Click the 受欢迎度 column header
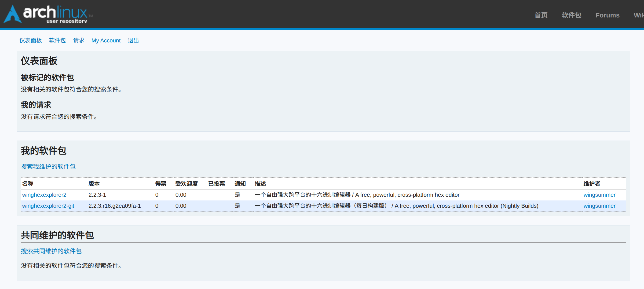Image resolution: width=644 pixels, height=289 pixels. tap(186, 184)
